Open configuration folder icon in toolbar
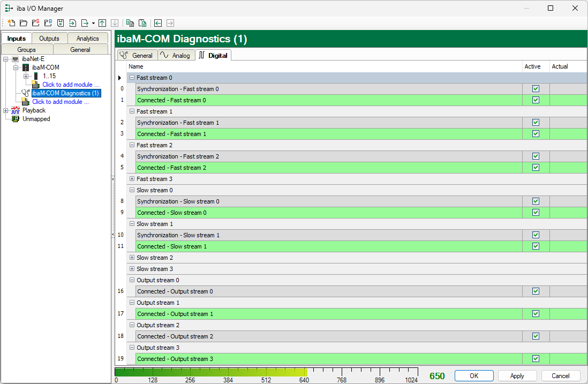The width and height of the screenshot is (588, 384). [x=23, y=23]
